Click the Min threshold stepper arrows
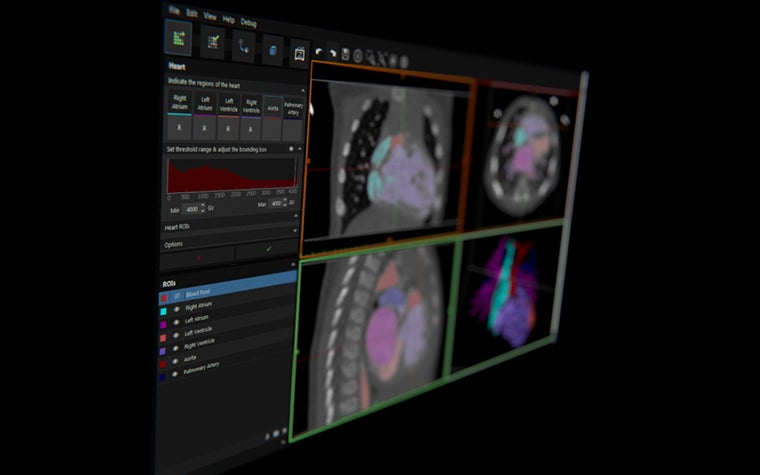Viewport: 760px width, 475px height. [x=203, y=209]
